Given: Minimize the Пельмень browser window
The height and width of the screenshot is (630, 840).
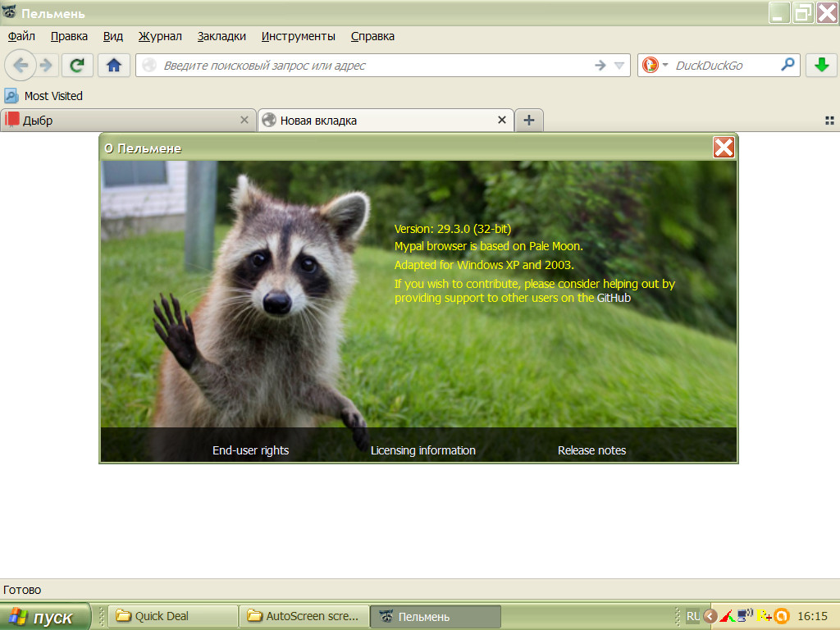Looking at the screenshot, I should pos(779,13).
